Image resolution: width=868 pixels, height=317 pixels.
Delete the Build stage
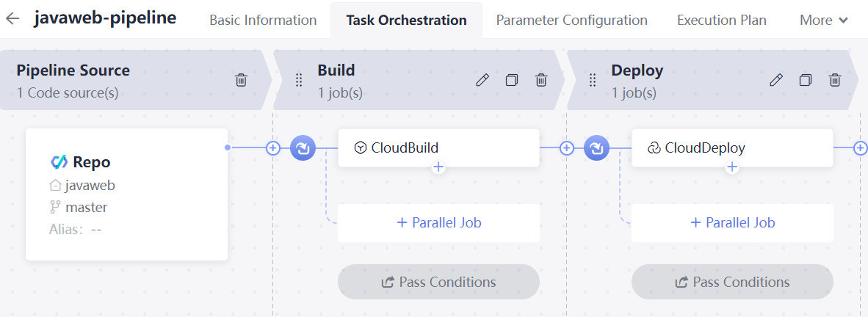click(x=541, y=80)
